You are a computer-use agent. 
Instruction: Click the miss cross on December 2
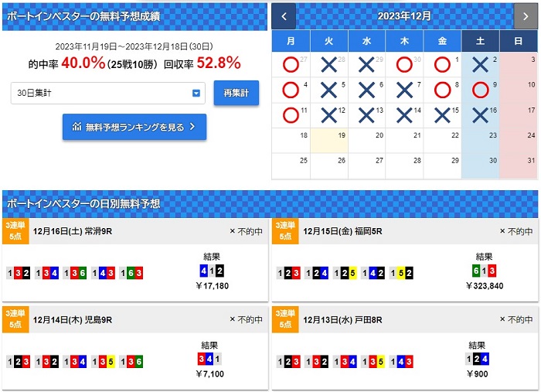point(479,66)
